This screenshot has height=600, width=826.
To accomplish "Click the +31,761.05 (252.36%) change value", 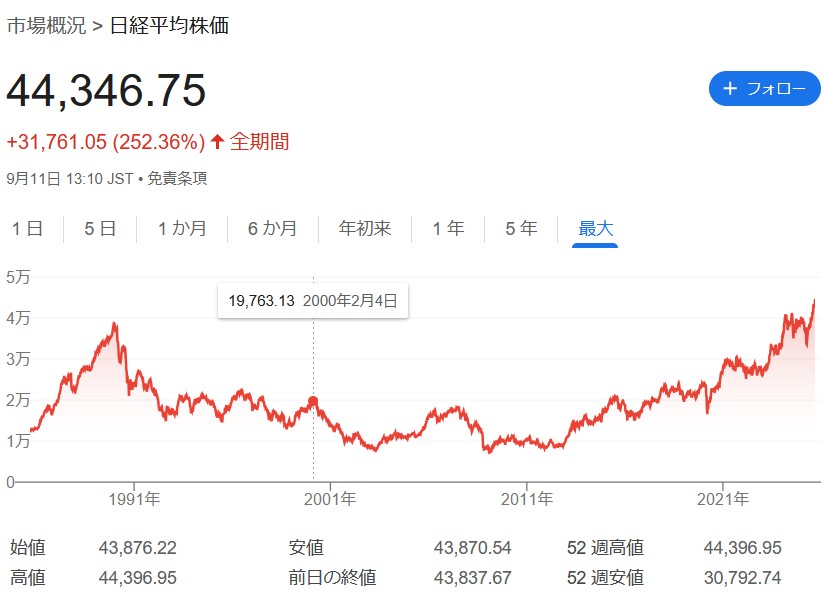I will pos(105,142).
